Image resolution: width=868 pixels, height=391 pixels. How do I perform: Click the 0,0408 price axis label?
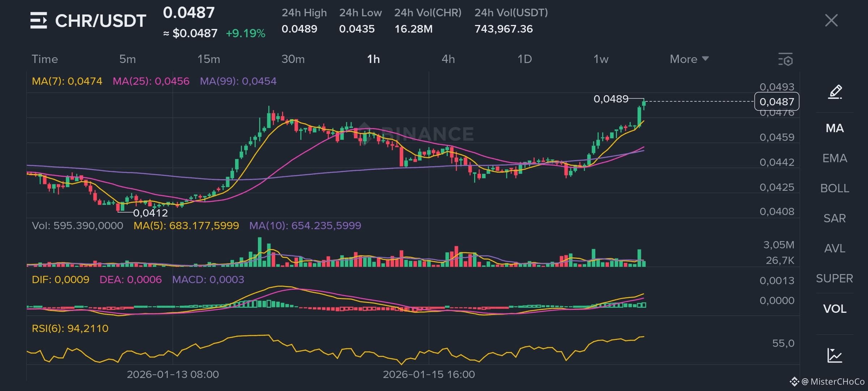click(x=777, y=211)
